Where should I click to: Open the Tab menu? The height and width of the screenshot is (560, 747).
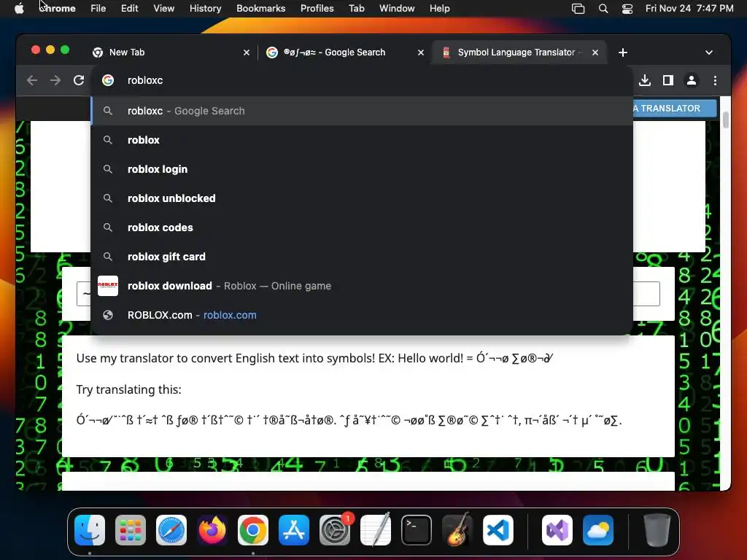(x=356, y=8)
